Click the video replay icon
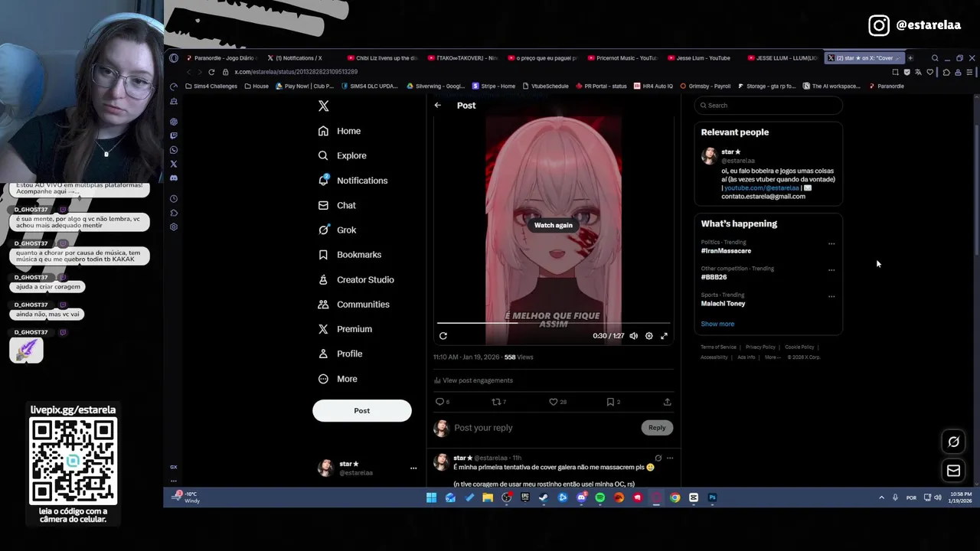980x551 pixels. coord(443,336)
